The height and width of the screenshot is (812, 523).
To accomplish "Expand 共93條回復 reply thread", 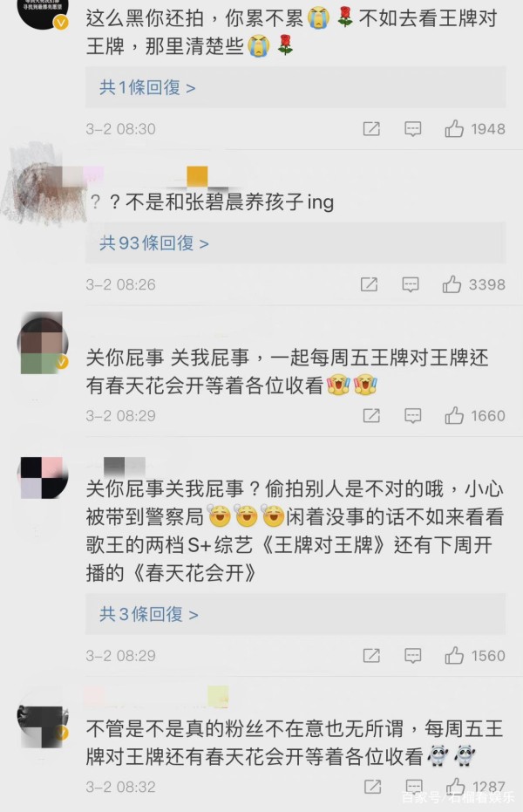I will tap(295, 242).
